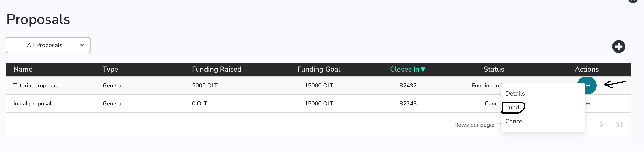Screen dimensions: 644x151
Task: Sort table by Type column header
Action: tap(110, 69)
